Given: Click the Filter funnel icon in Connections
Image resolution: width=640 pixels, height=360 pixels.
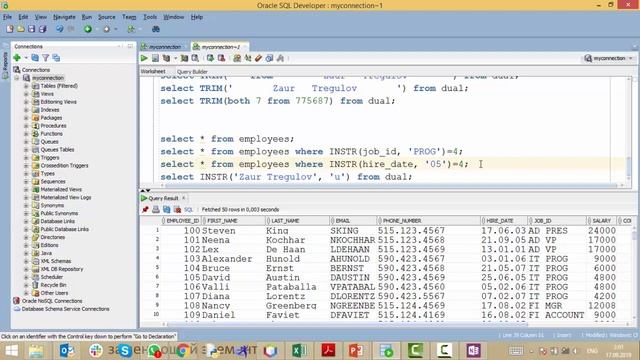Looking at the screenshot, I should pos(46,58).
